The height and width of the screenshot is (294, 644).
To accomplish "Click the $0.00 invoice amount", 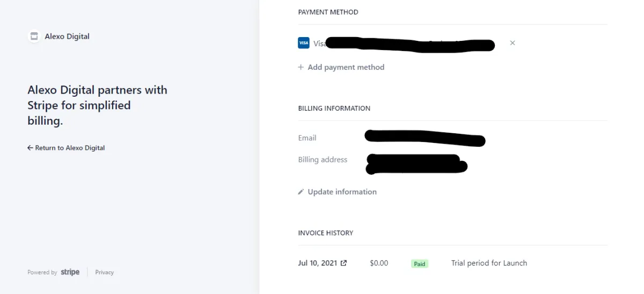I will [x=379, y=263].
